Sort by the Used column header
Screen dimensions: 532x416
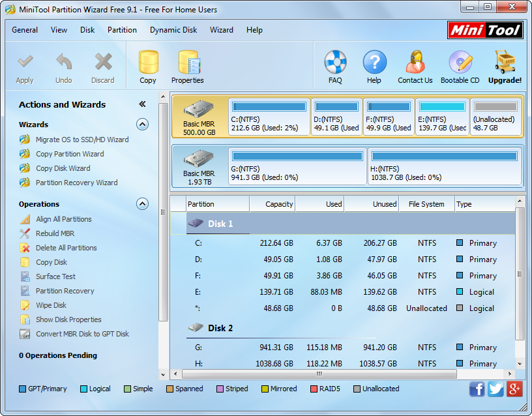click(x=319, y=204)
